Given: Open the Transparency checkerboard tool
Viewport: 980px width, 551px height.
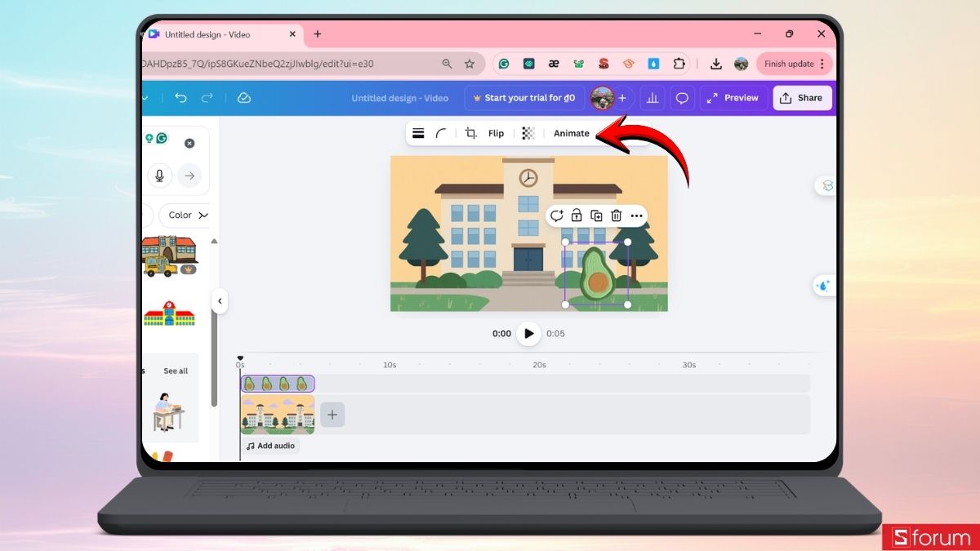Looking at the screenshot, I should pos(528,133).
